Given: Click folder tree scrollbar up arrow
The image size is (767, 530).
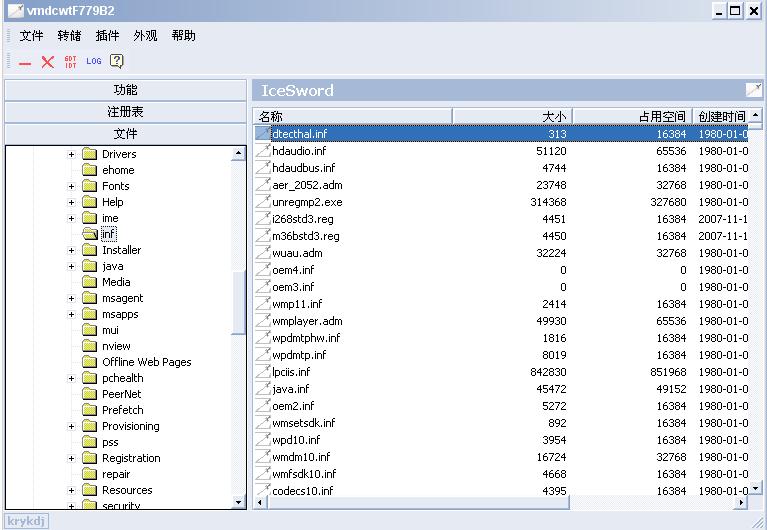Looking at the screenshot, I should (238, 153).
